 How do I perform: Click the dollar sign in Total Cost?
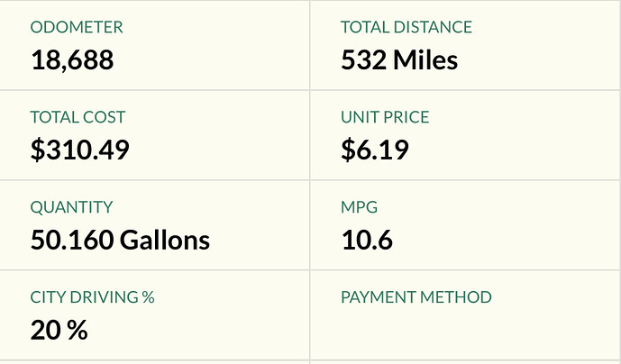[38, 150]
